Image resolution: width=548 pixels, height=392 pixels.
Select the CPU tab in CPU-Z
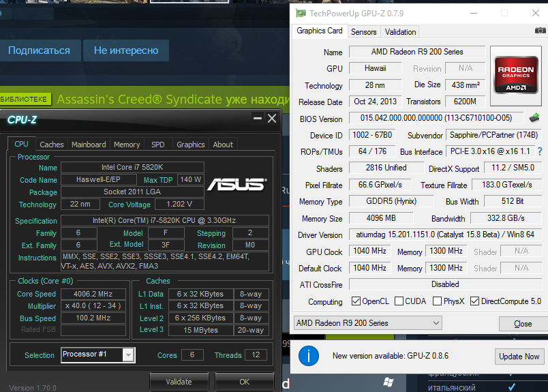coord(21,144)
